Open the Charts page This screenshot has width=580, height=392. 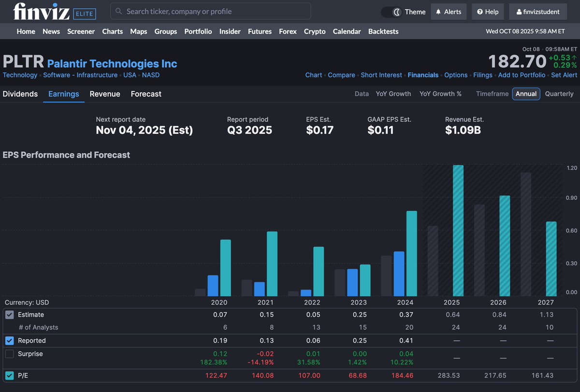[113, 31]
